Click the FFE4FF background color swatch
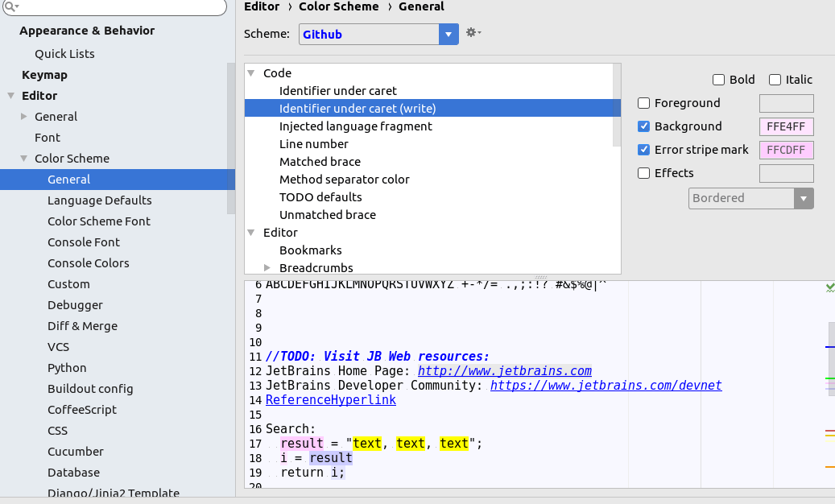This screenshot has width=835, height=504. tap(786, 126)
